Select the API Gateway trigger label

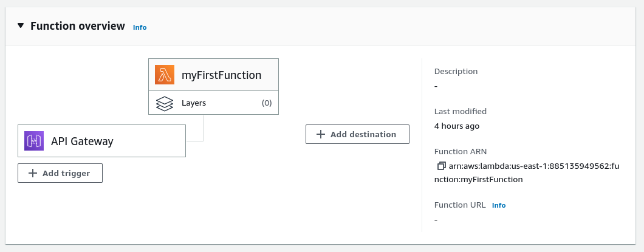82,141
